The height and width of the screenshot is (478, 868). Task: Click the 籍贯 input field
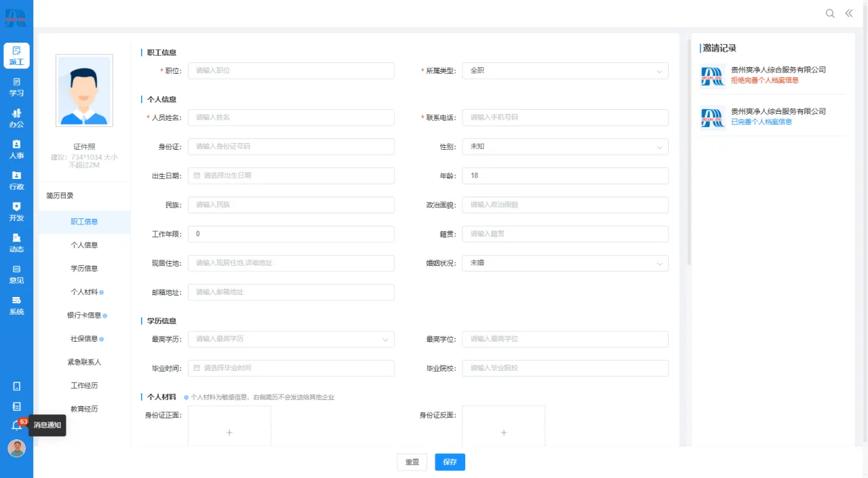pyautogui.click(x=565, y=234)
